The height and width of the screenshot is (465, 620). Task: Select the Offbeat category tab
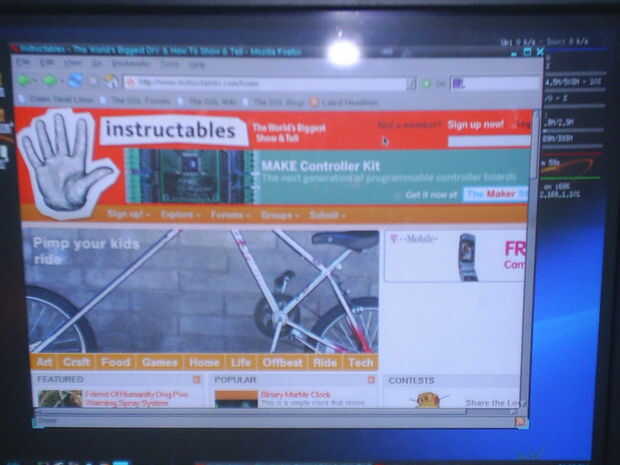coord(282,363)
